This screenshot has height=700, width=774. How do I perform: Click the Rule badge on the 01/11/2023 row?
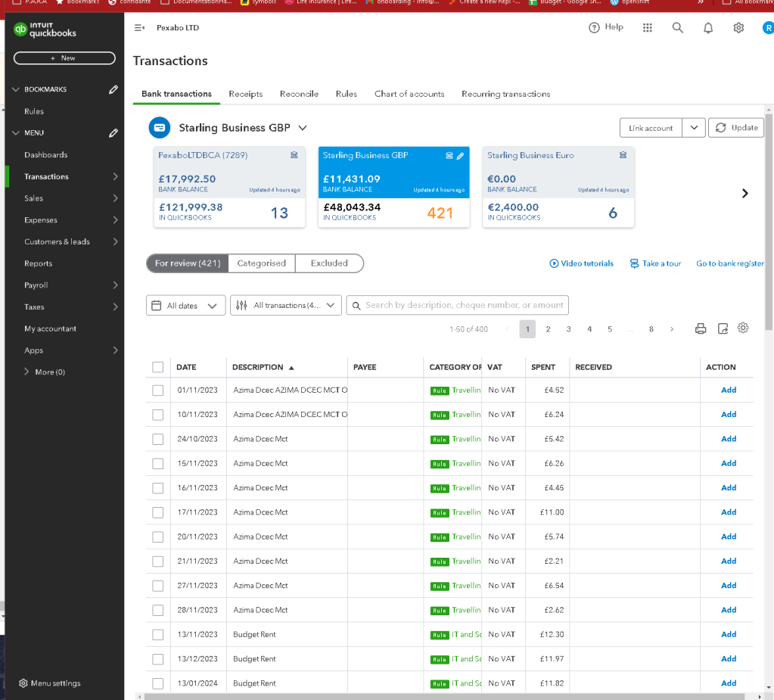click(440, 390)
